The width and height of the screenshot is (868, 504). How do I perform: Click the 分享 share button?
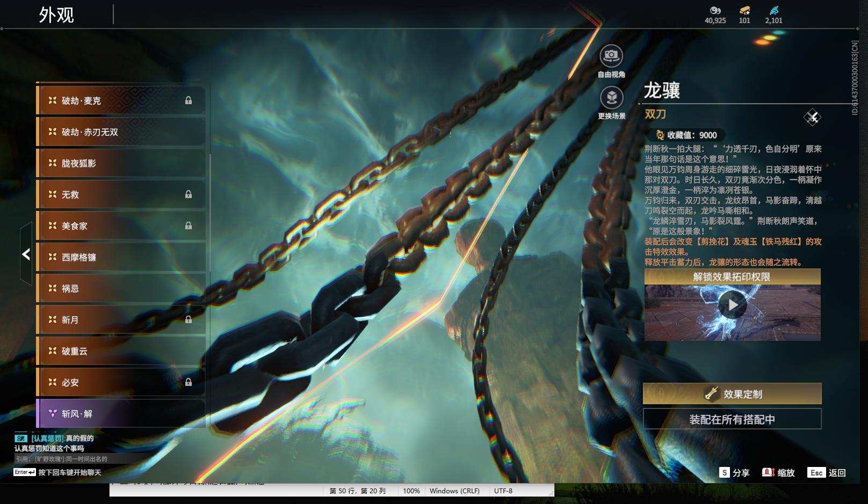pyautogui.click(x=734, y=472)
